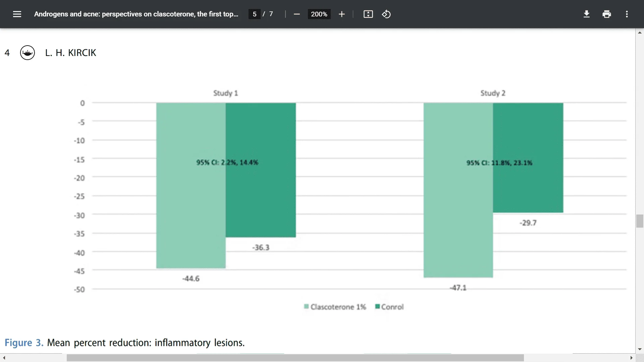The image size is (644, 362).
Task: Click the 'Study 1' chart label
Action: (x=226, y=93)
